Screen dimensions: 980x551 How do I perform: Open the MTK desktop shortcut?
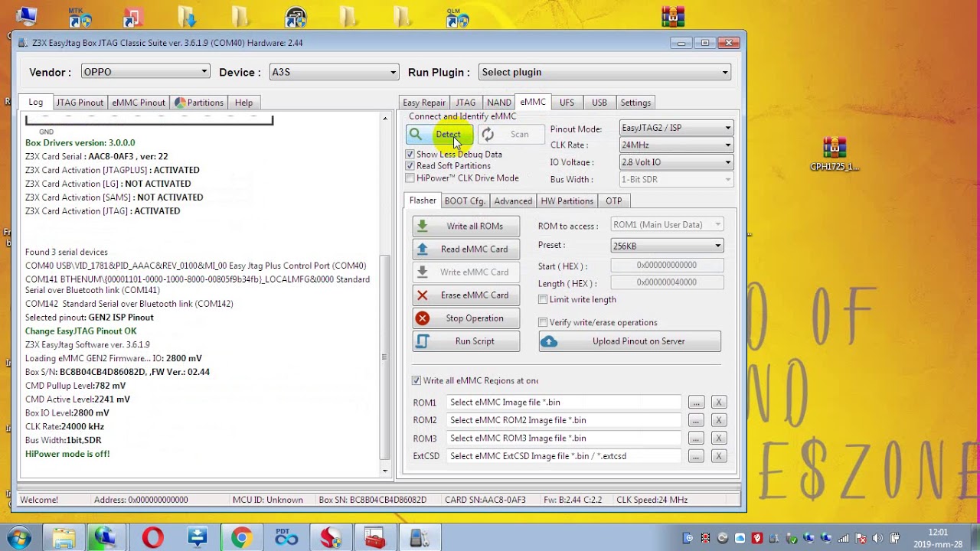click(79, 17)
